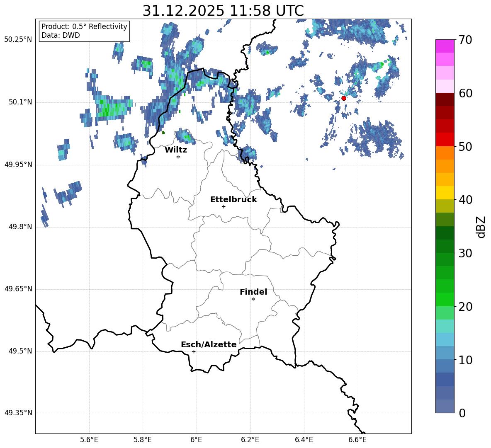Click the colorbar 'dBZ' unit label
This screenshot has width=491, height=448.
[x=481, y=227]
